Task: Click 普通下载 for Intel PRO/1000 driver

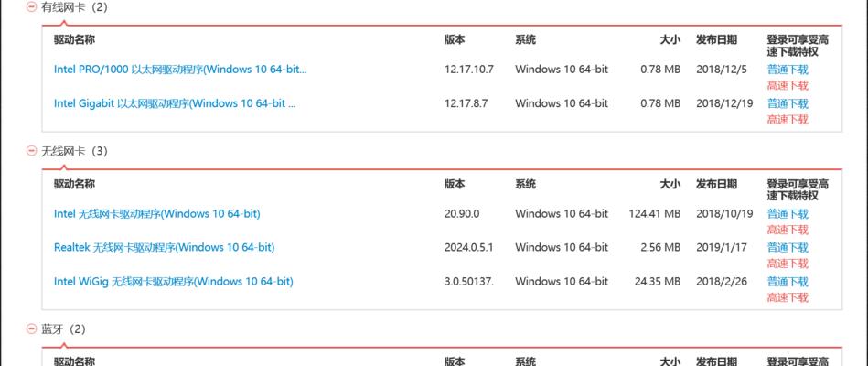Action: click(788, 70)
